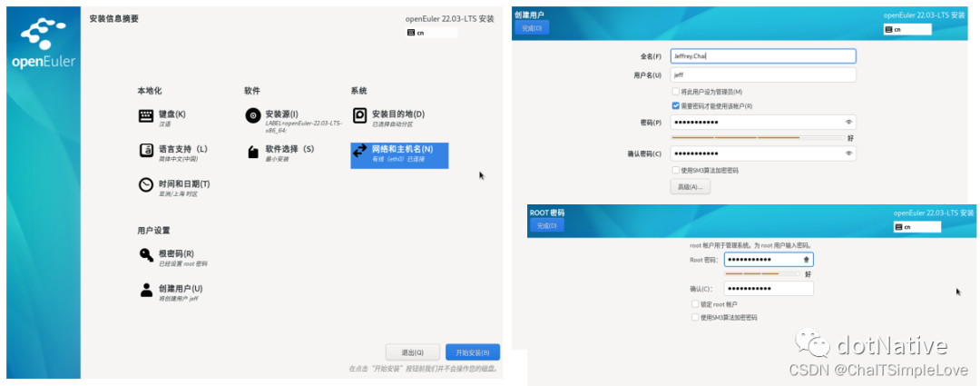This screenshot has height=386, width=980.
Task: Click caps-lock indicator icon in Root 密码 field
Action: pyautogui.click(x=807, y=259)
